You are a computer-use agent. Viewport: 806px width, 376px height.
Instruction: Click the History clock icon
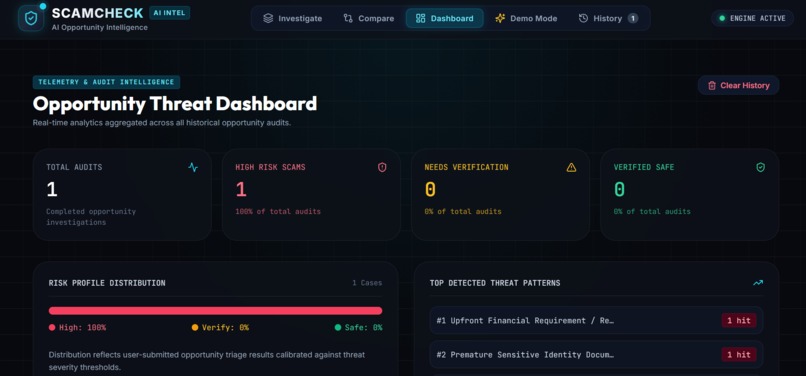pyautogui.click(x=583, y=19)
